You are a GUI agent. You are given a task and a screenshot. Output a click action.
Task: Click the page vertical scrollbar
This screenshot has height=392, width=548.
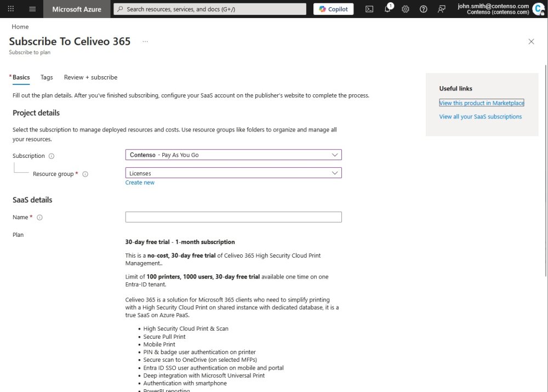point(546,171)
